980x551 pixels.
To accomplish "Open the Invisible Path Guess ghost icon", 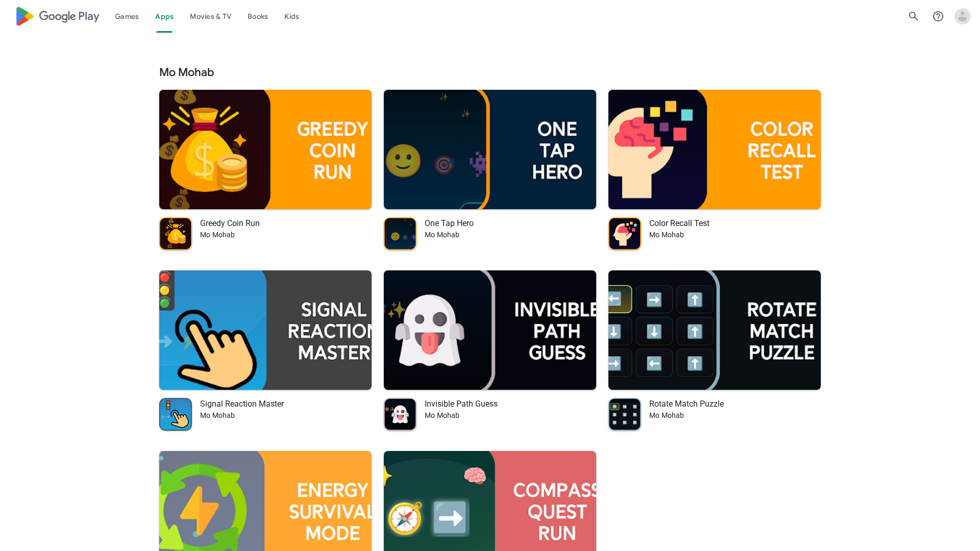I will [x=400, y=414].
